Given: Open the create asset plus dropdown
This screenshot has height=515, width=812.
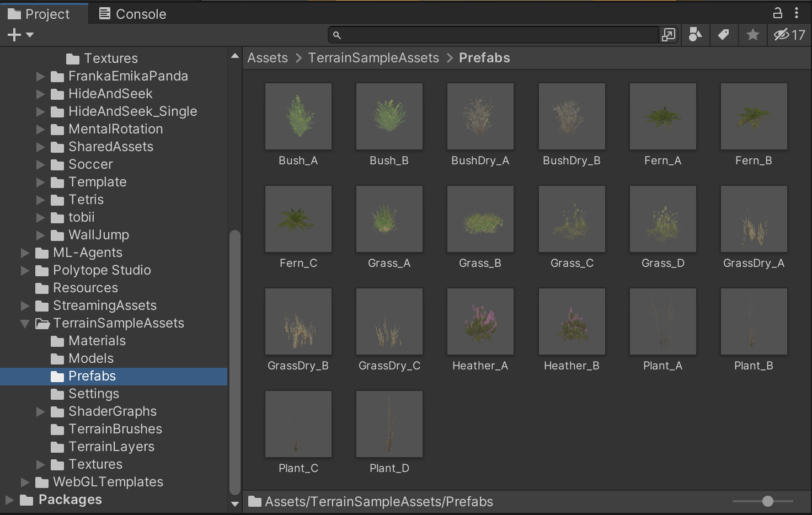Looking at the screenshot, I should 20,35.
